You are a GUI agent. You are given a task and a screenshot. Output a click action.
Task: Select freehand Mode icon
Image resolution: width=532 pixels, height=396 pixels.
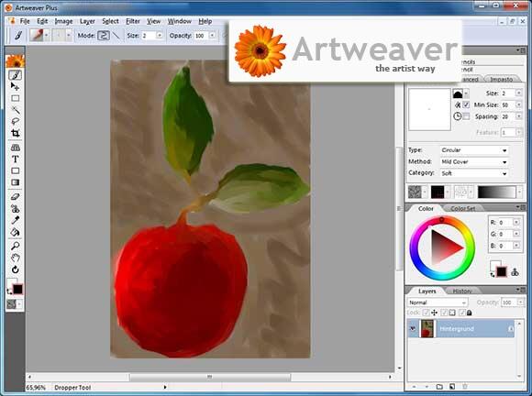click(x=104, y=35)
